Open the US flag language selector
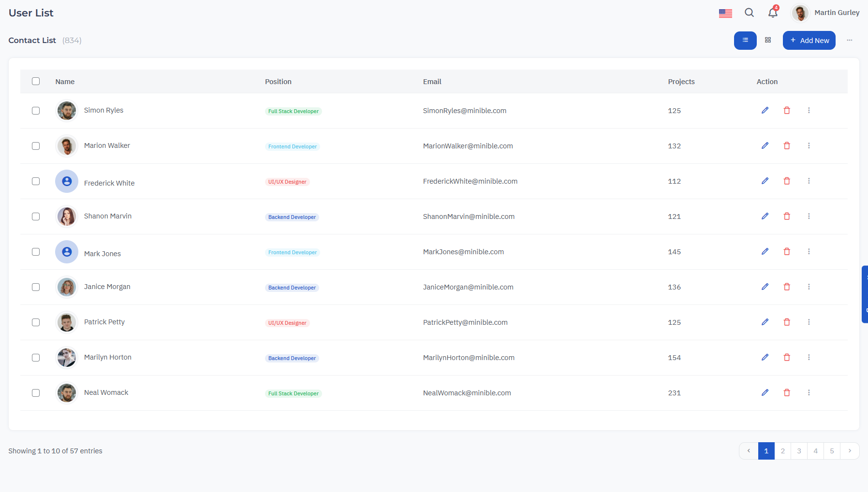The image size is (868, 492). [725, 13]
